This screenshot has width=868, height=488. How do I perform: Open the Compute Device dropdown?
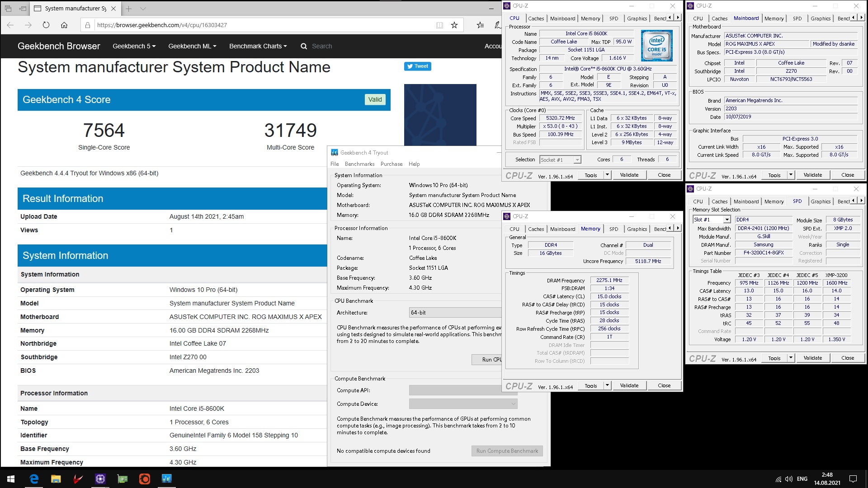tap(463, 404)
